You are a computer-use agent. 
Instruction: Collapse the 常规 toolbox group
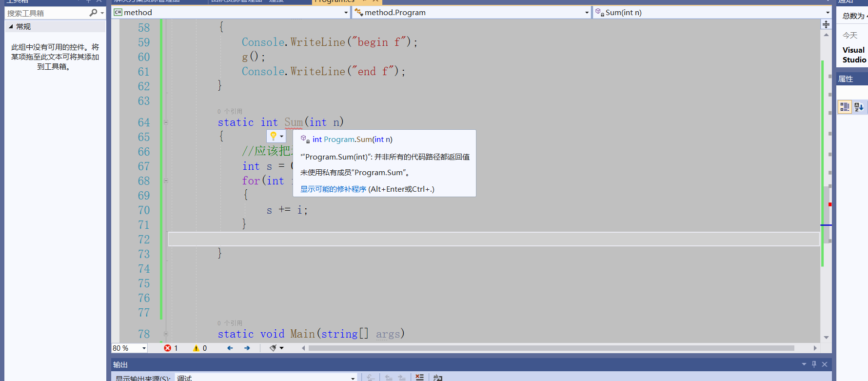tap(11, 26)
